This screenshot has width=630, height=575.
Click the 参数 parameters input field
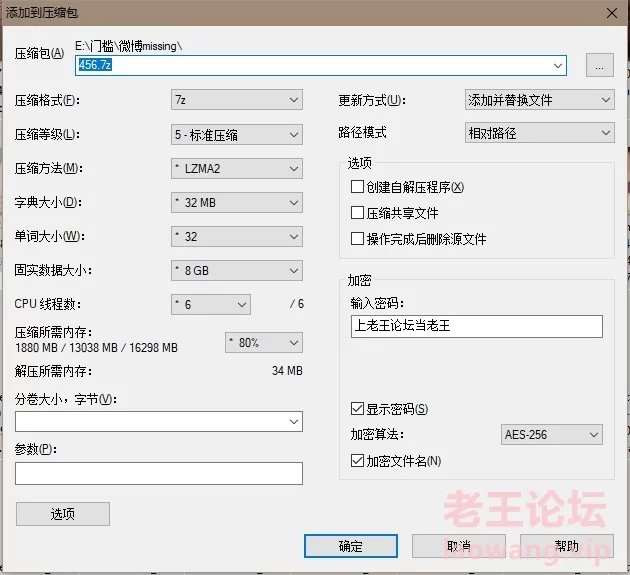pos(159,473)
